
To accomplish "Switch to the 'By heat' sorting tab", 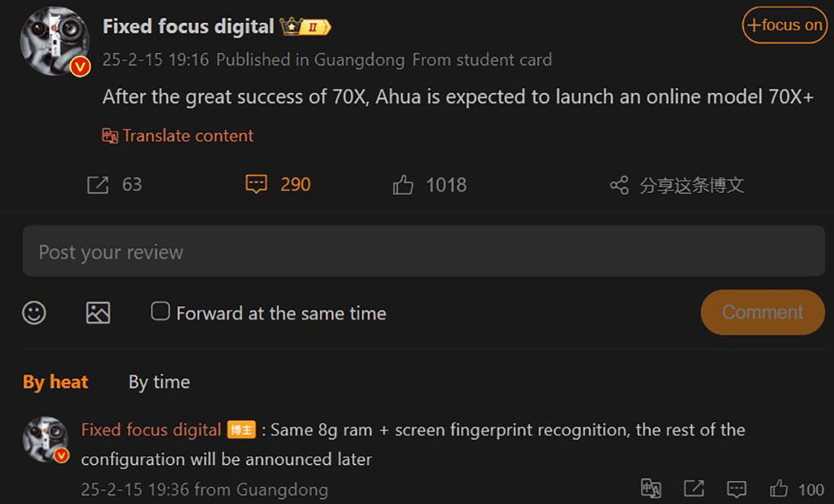I will tap(55, 382).
